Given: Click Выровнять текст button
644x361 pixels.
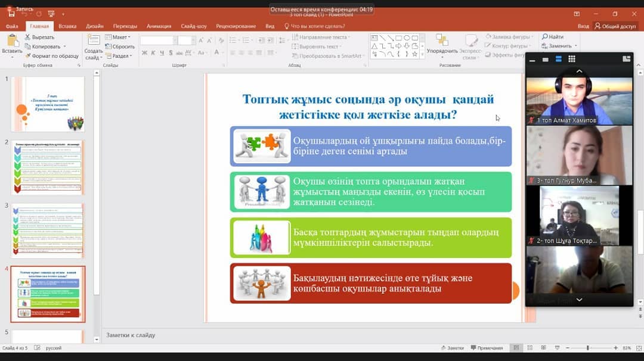Looking at the screenshot, I should 316,46.
